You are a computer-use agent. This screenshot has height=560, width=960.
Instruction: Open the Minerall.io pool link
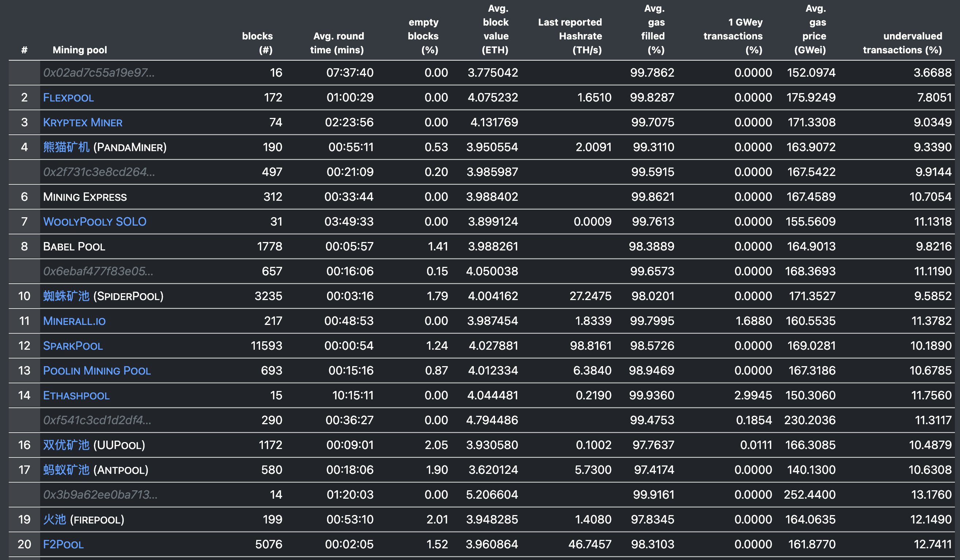(74, 321)
